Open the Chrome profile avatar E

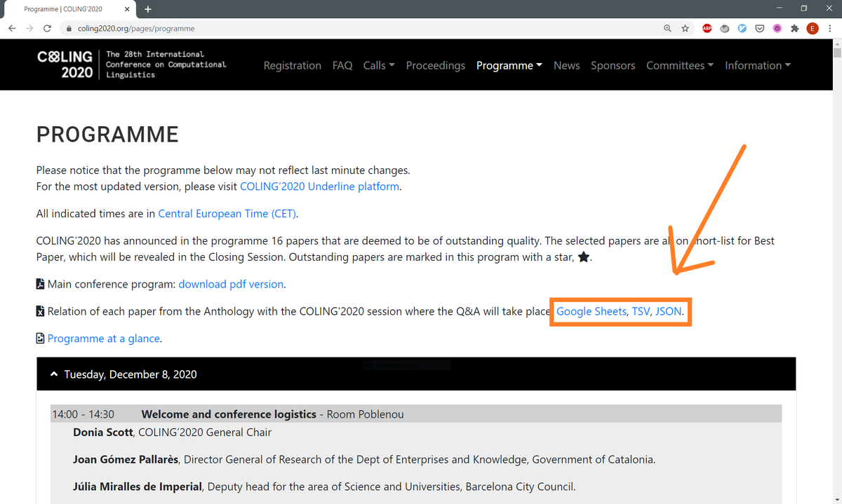[813, 29]
